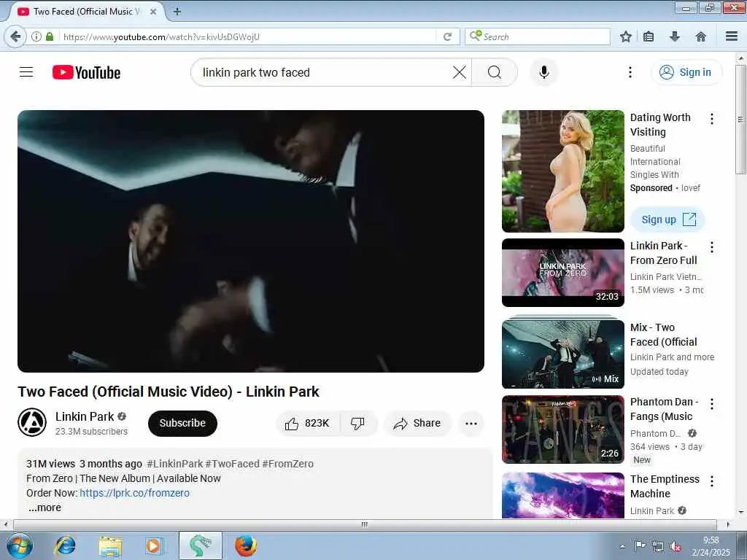Show hidden tray icons arrow

pyautogui.click(x=622, y=547)
